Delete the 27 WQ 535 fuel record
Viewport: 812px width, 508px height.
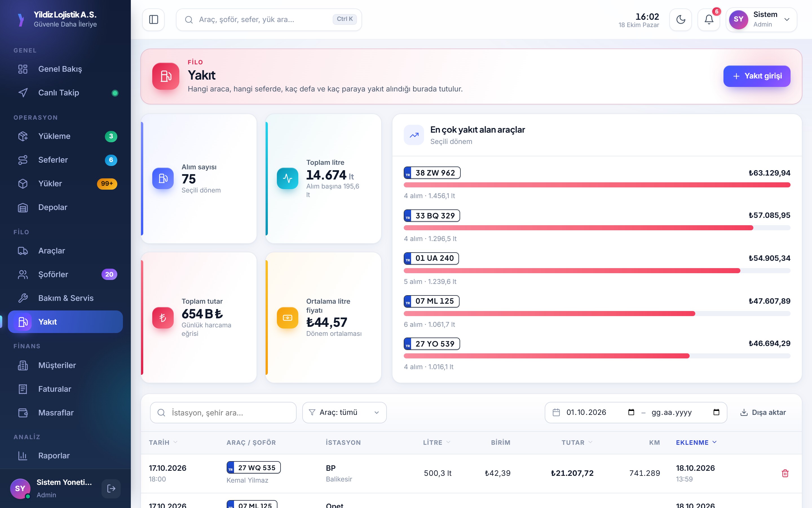[x=785, y=473]
